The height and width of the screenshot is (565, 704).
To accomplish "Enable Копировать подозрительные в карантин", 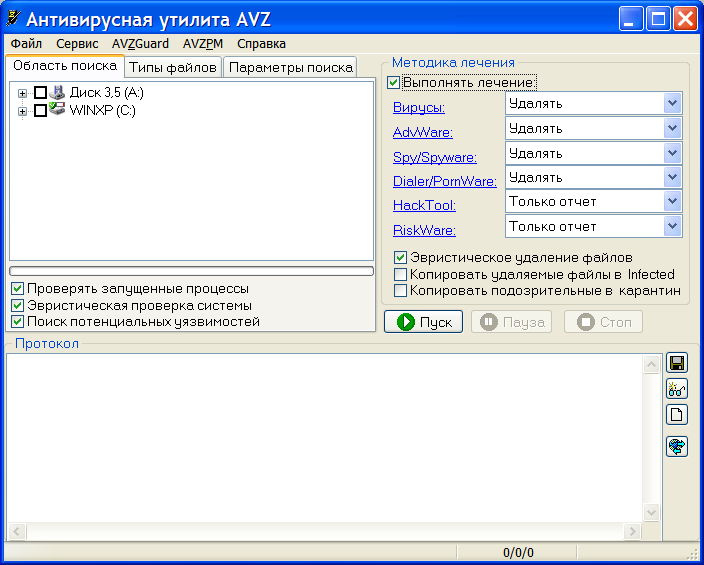I will (400, 291).
